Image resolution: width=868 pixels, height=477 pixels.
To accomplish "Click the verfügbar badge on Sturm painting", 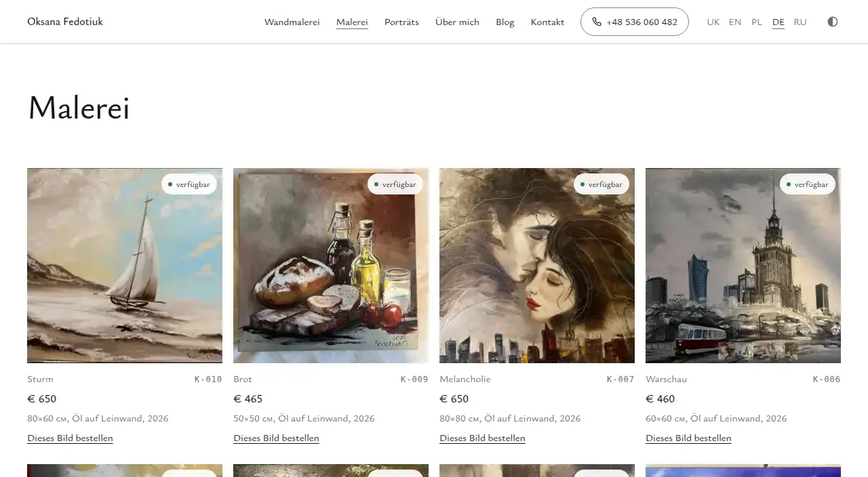I will pos(189,184).
